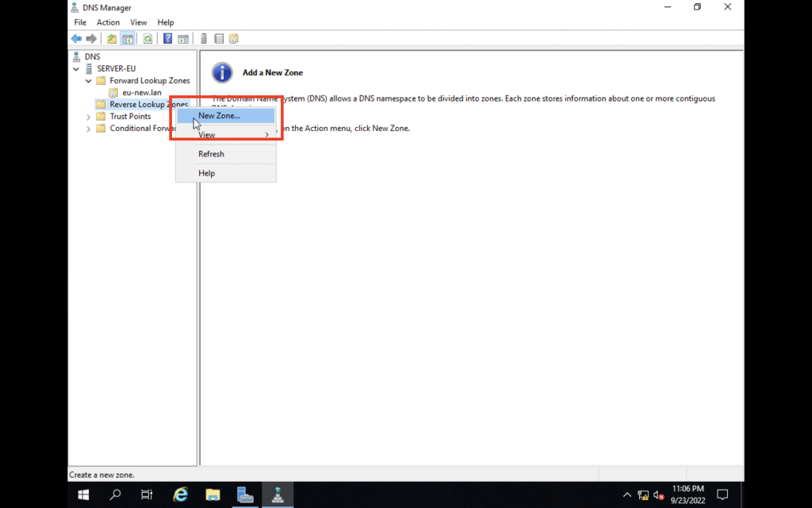Click the 'Create a new zone.' status text
812x508 pixels.
point(102,475)
